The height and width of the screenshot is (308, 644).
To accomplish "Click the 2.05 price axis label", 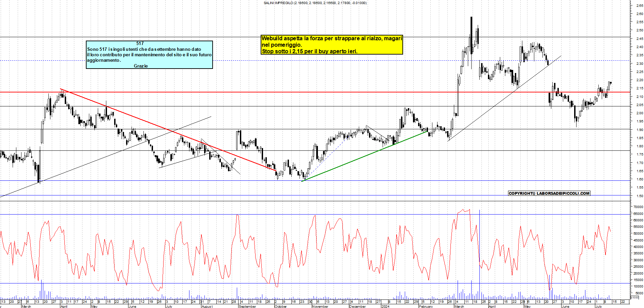I will 640,105.
